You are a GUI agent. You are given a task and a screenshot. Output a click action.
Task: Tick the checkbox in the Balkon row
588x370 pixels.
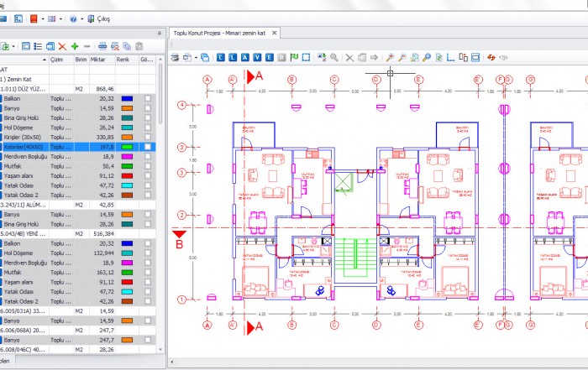[x=148, y=98]
